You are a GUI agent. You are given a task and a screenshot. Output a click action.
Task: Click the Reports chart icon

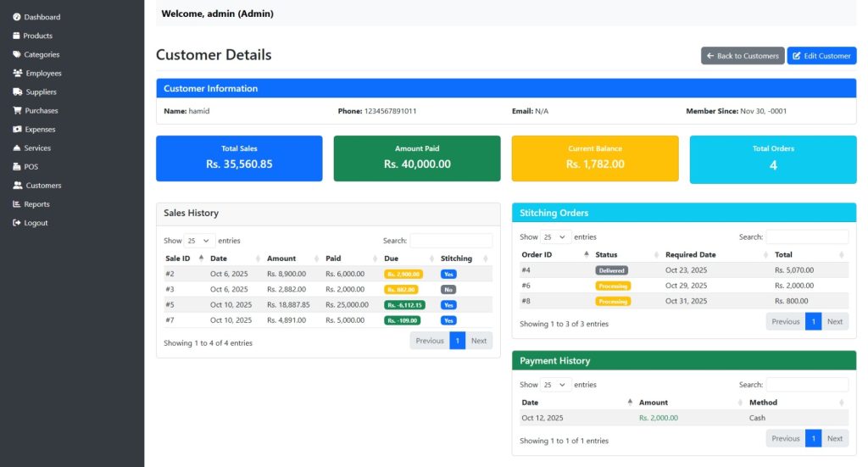click(x=16, y=204)
